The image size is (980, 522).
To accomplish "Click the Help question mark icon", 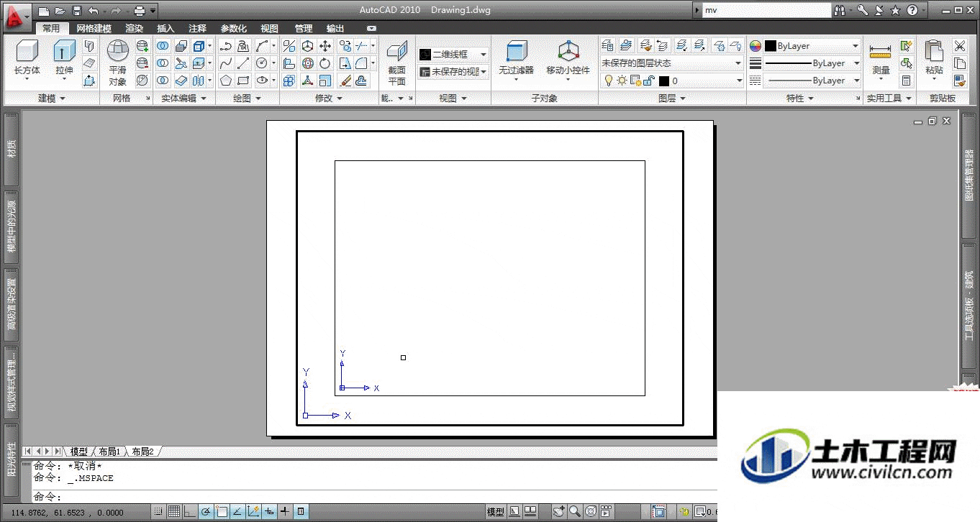I will click(912, 10).
